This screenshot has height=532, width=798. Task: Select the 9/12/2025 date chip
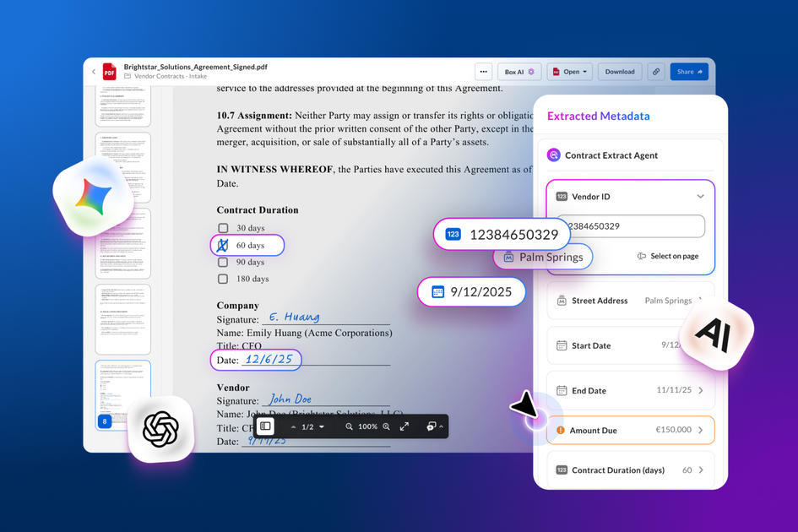click(x=471, y=291)
